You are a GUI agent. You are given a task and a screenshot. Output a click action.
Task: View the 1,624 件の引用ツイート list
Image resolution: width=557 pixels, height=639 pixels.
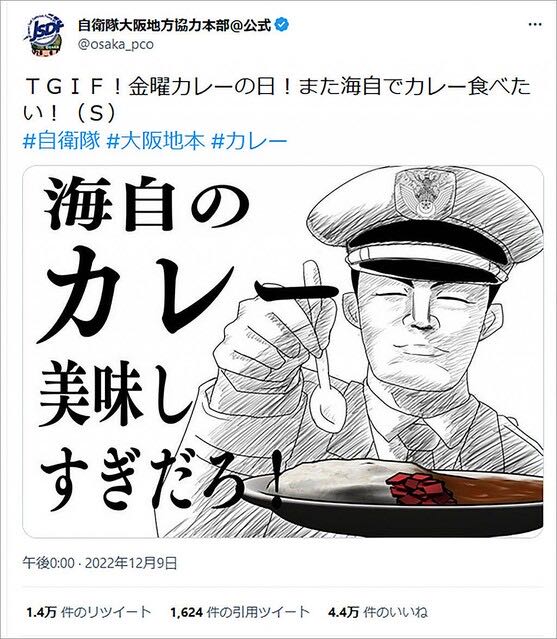pyautogui.click(x=240, y=612)
